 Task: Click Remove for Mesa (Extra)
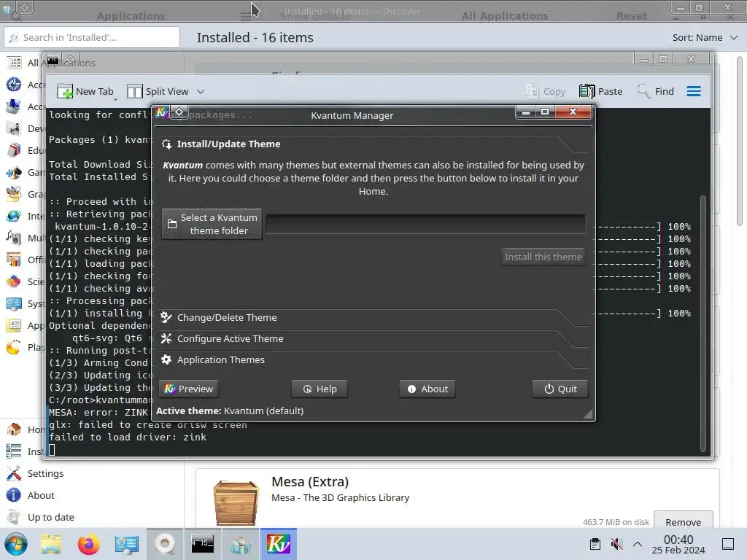pos(683,522)
